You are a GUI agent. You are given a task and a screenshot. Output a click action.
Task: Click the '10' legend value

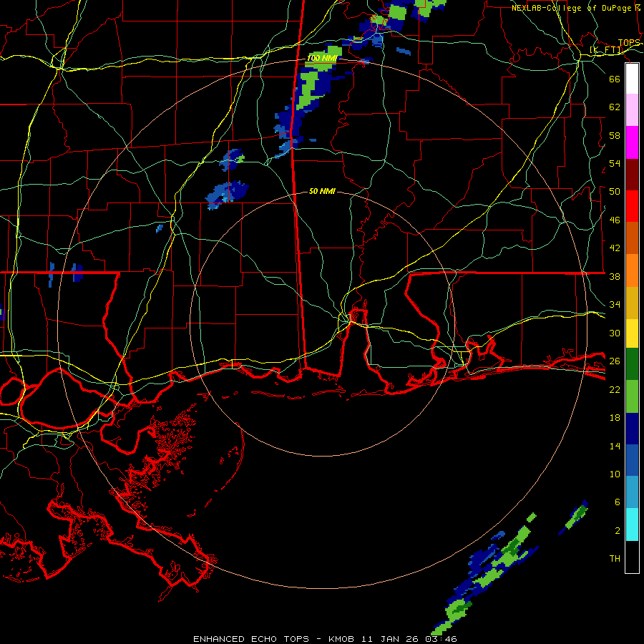(615, 474)
